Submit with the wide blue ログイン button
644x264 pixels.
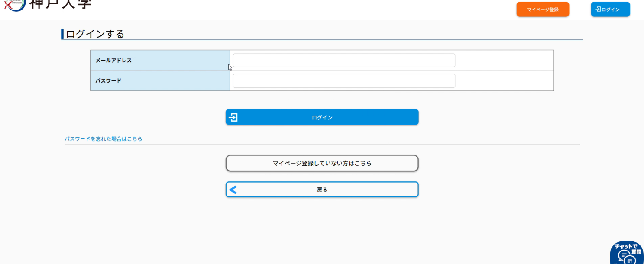tap(322, 117)
